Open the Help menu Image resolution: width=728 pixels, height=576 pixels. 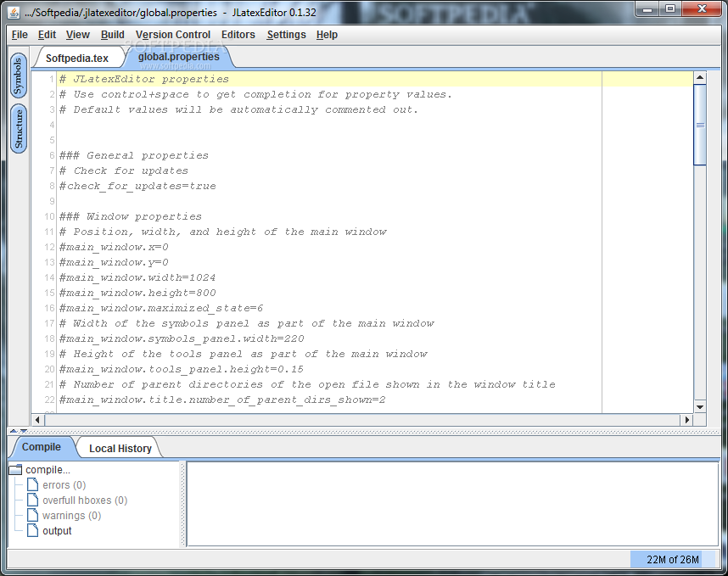coord(327,35)
